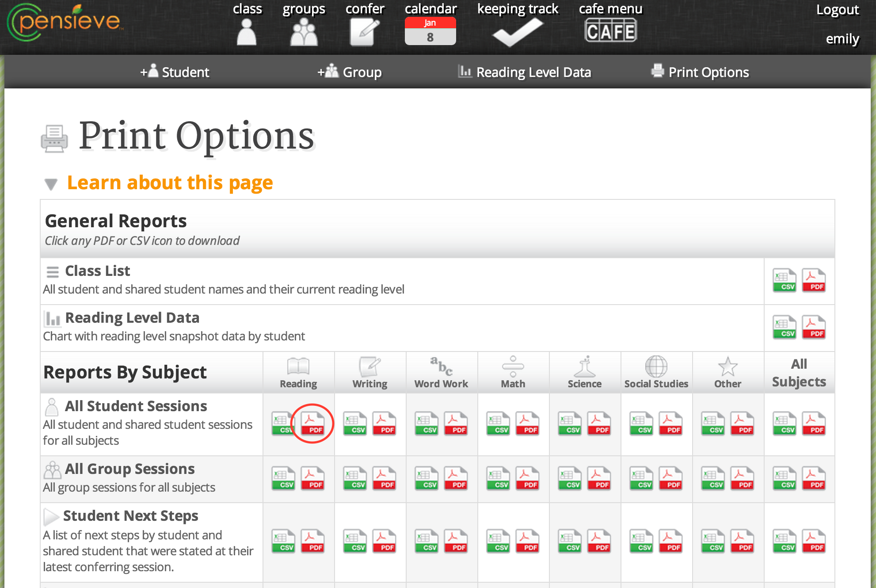Viewport: 876px width, 588px height.
Task: Add a new Group
Action: point(349,72)
